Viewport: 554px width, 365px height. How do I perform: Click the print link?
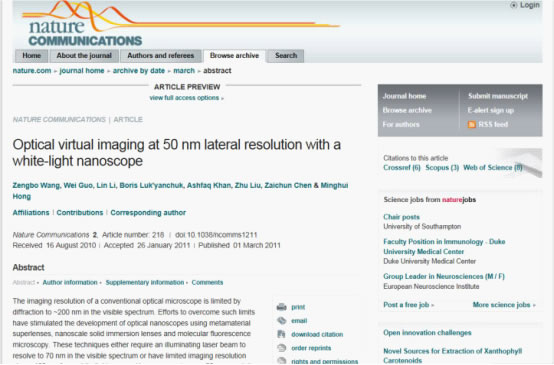point(298,307)
